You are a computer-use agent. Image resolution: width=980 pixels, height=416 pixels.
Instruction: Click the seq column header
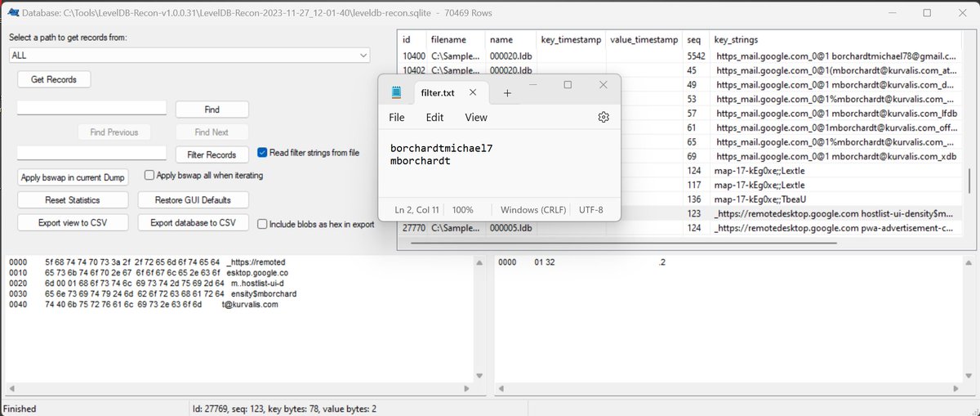[x=696, y=39]
